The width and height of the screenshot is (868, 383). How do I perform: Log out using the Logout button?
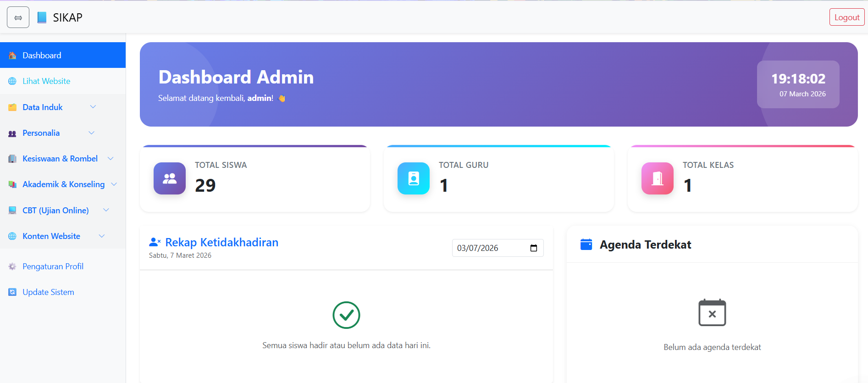coord(847,17)
